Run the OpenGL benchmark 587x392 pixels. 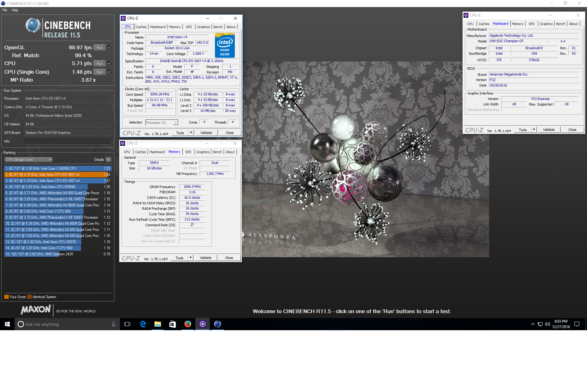[x=100, y=47]
